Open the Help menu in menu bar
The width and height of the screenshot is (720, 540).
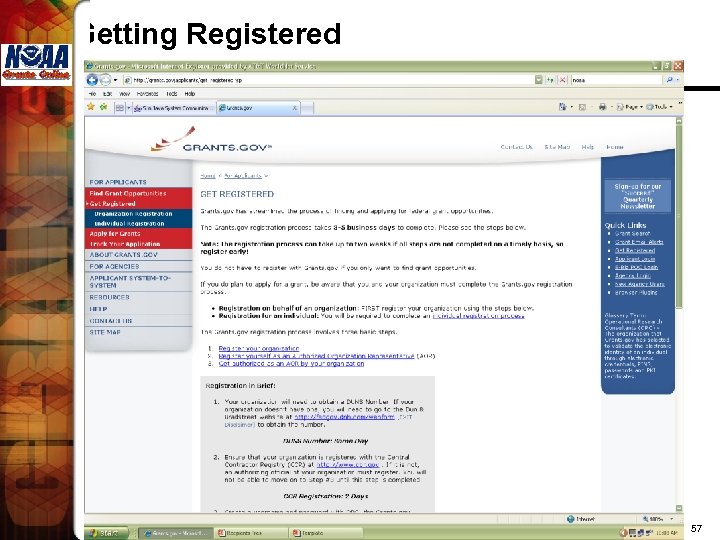[x=190, y=94]
